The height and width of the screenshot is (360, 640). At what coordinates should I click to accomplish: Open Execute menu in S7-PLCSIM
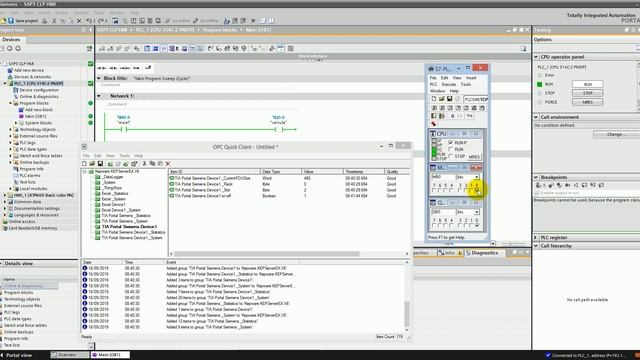[449, 84]
